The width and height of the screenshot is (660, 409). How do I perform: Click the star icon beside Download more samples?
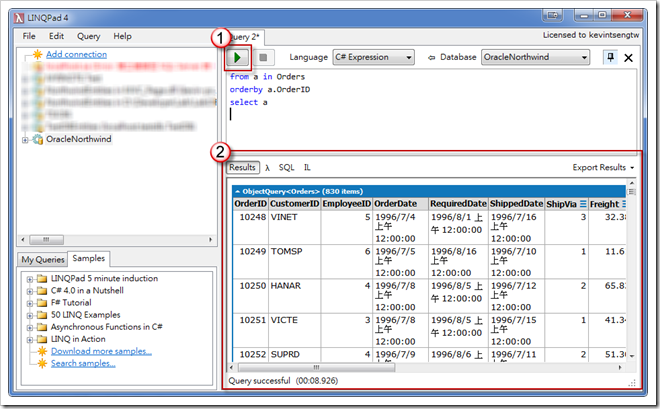(x=43, y=351)
